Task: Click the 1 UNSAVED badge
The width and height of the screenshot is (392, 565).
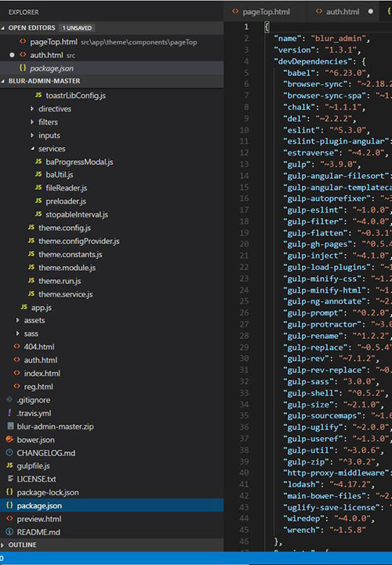Action: click(77, 27)
